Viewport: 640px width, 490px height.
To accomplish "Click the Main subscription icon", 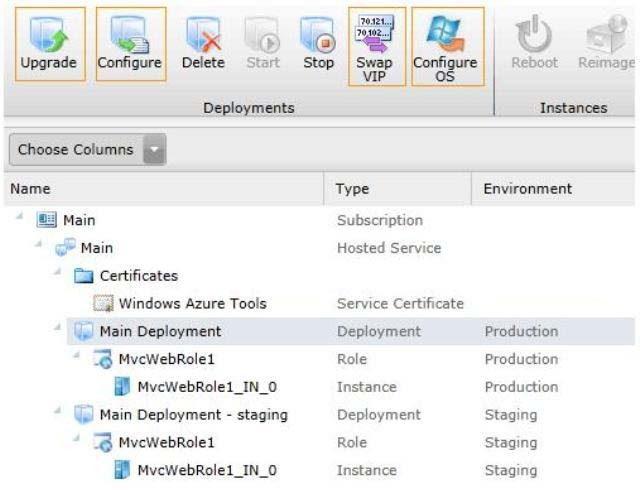I will pos(46,220).
